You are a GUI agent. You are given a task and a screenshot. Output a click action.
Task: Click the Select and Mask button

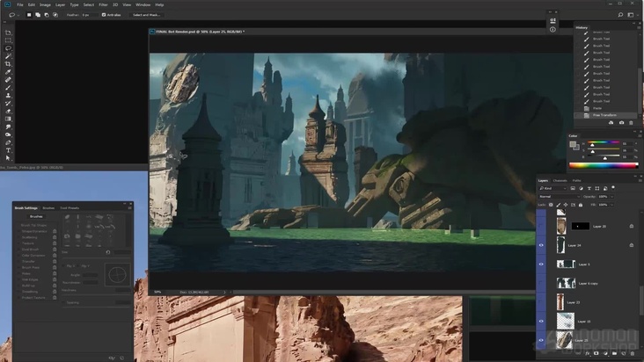[x=146, y=15]
